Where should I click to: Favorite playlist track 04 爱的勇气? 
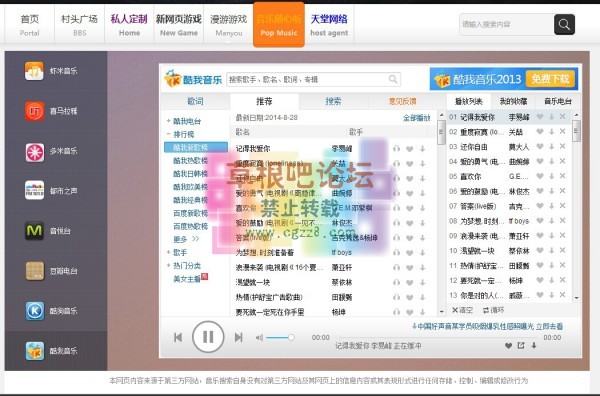tap(540, 161)
